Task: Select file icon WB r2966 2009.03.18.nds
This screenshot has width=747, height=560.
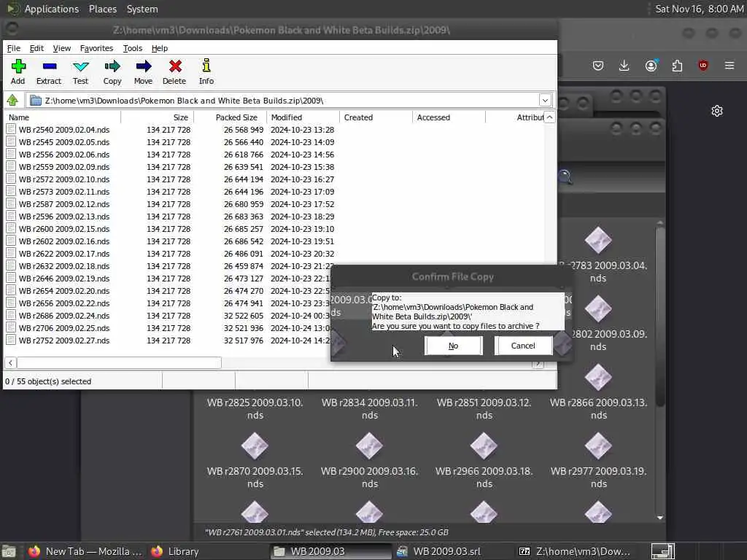Action: pyautogui.click(x=484, y=446)
